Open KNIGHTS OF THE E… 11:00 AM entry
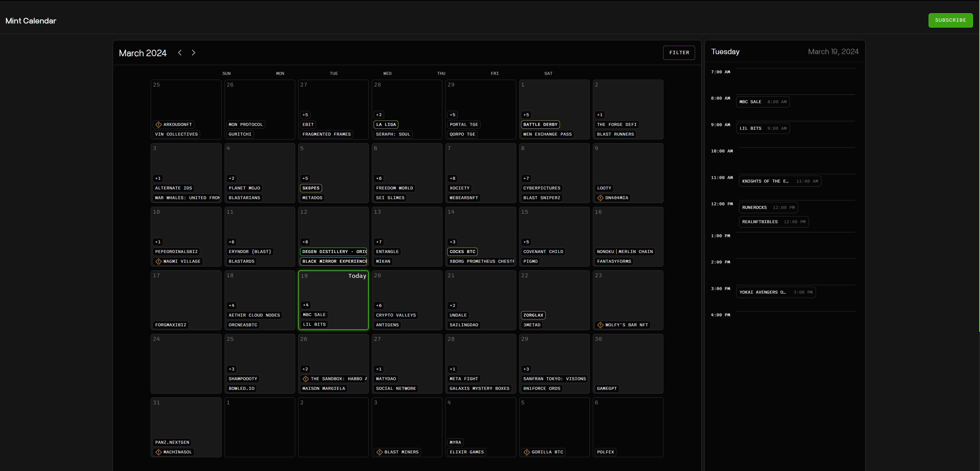Viewport: 980px width, 471px height. pyautogui.click(x=779, y=181)
